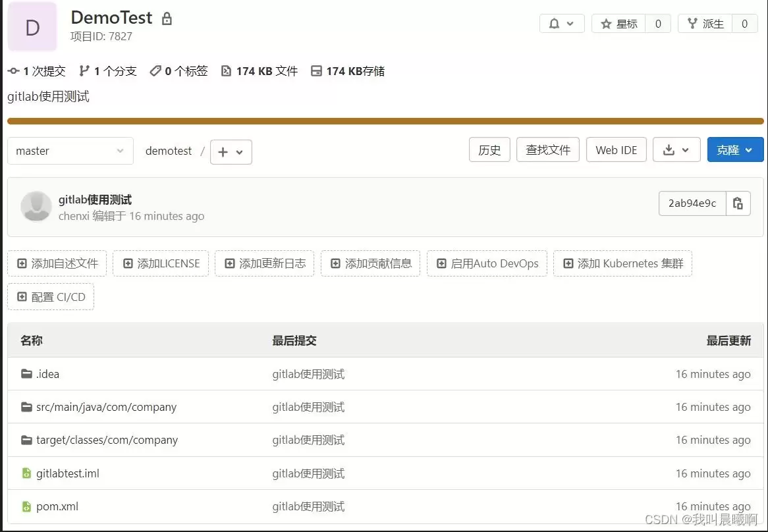
Task: Click the demotest breadcrumb path
Action: [169, 151]
